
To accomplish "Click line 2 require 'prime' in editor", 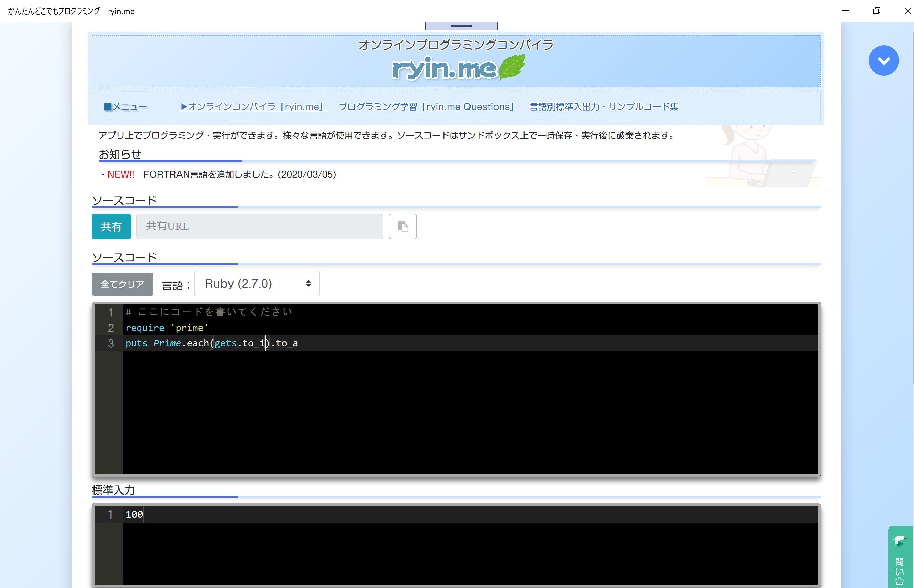I will pyautogui.click(x=166, y=328).
